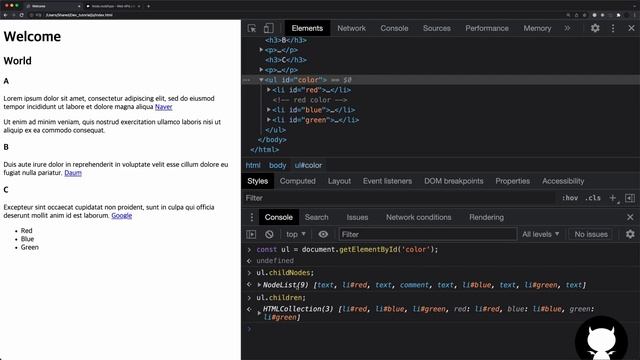Open DevTools settings gear icon

[595, 28]
